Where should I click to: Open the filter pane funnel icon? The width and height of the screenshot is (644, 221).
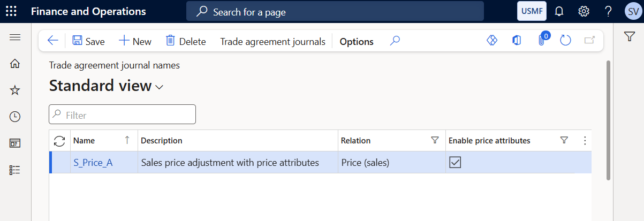tap(629, 36)
